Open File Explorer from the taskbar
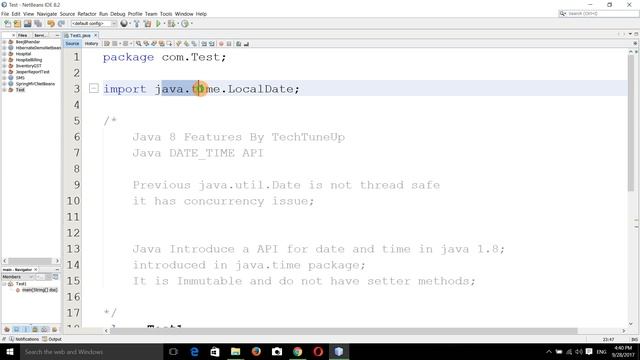This screenshot has width=640, height=360. tap(236, 351)
